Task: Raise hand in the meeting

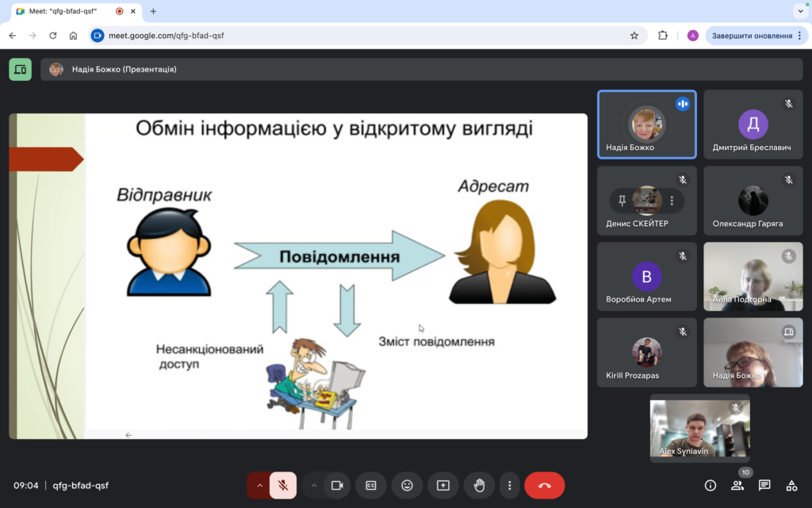Action: (x=480, y=486)
